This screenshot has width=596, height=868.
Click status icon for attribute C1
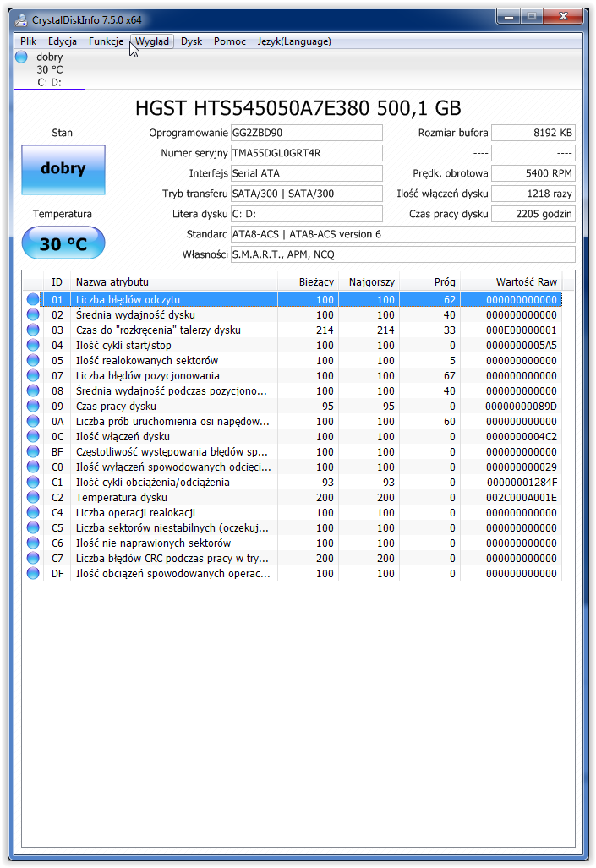[33, 482]
